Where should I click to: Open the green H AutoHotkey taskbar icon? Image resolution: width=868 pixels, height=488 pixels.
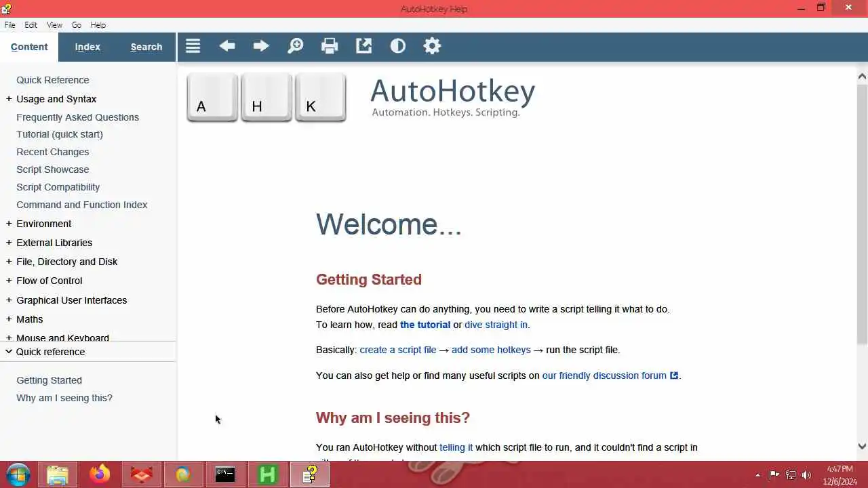pyautogui.click(x=267, y=474)
